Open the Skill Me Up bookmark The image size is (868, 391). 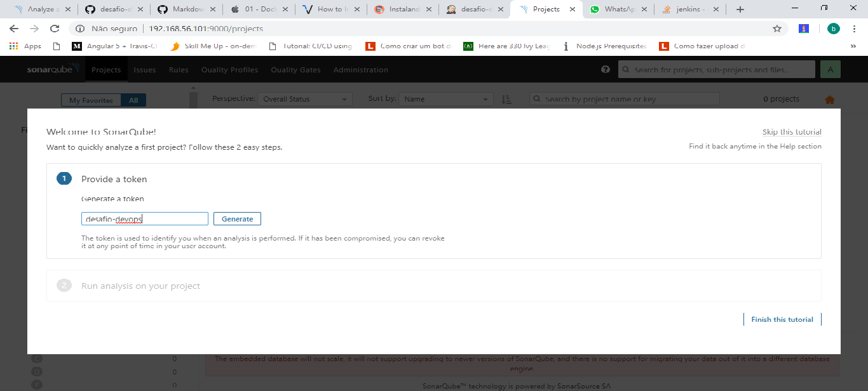214,46
